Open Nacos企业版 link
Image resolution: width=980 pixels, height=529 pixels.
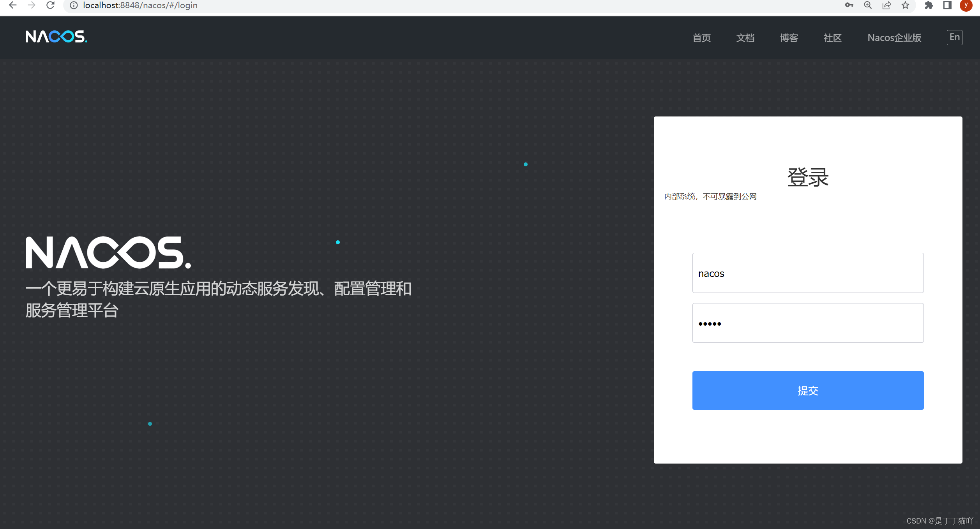894,38
